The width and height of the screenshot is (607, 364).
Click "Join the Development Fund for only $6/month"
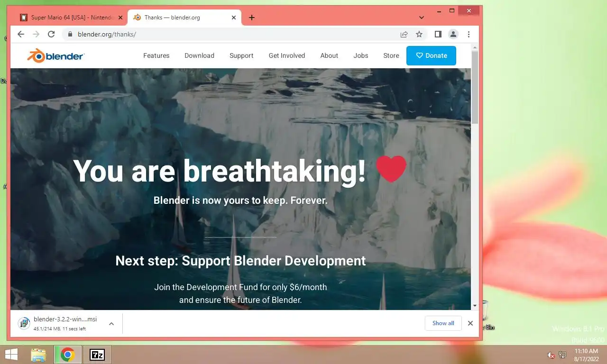point(240,287)
